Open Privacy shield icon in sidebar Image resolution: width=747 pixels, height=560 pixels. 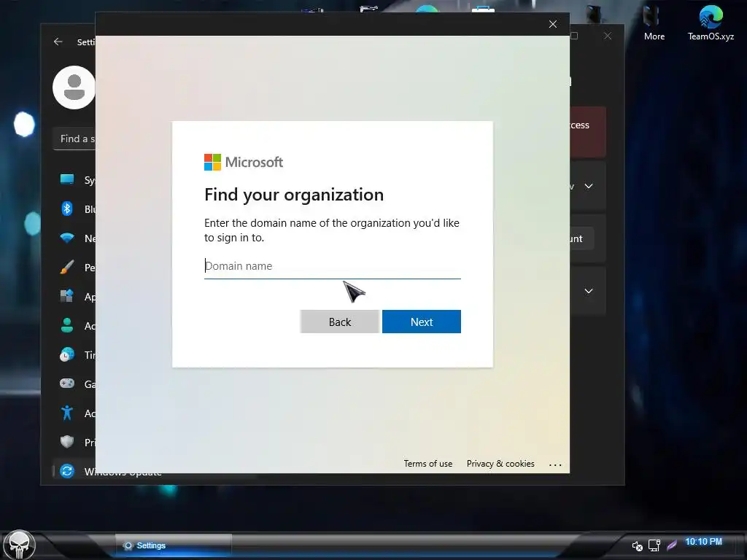[67, 442]
